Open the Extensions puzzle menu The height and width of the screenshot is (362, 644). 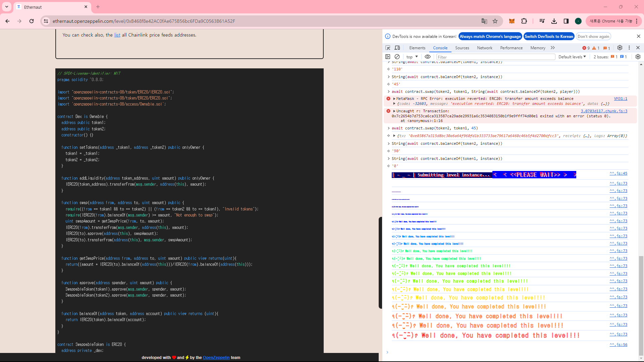(524, 21)
